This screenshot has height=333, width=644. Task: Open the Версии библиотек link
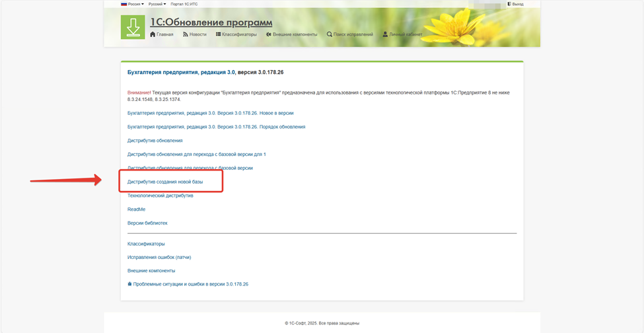tap(147, 223)
